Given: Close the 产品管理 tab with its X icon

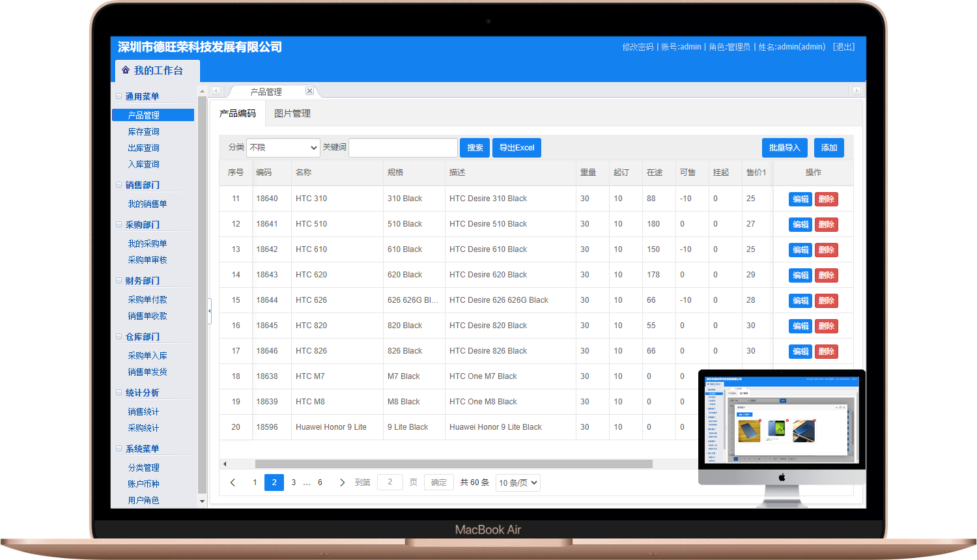Looking at the screenshot, I should point(309,91).
